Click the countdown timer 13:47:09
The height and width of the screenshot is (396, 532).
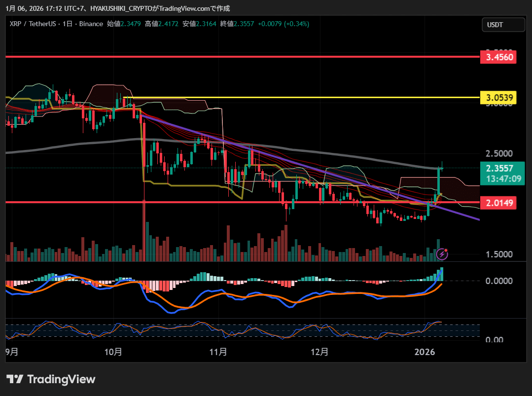503,179
